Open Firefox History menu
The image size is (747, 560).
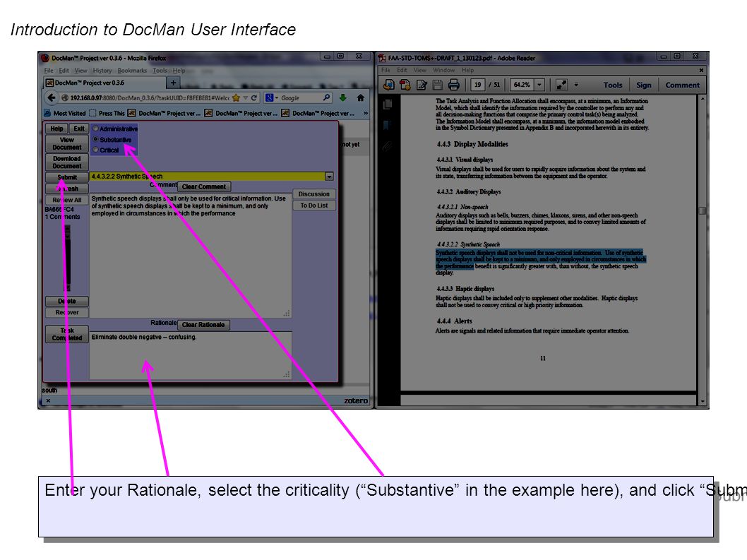pos(102,71)
